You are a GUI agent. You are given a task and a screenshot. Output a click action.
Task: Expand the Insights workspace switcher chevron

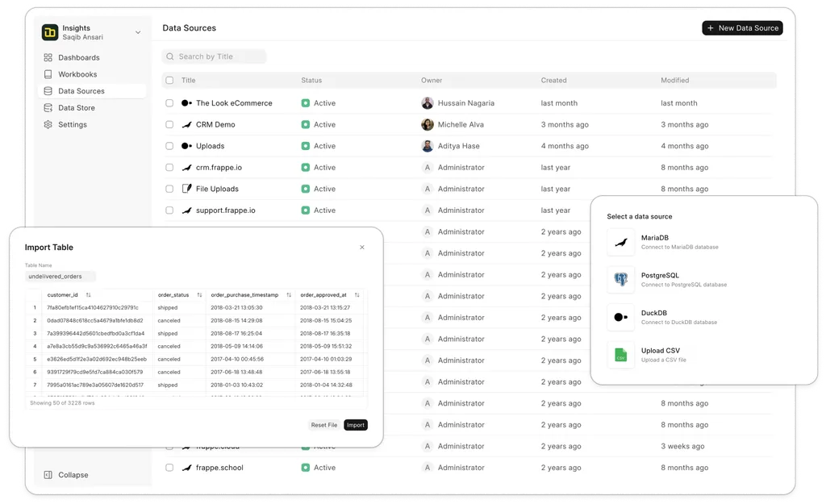[x=138, y=33]
